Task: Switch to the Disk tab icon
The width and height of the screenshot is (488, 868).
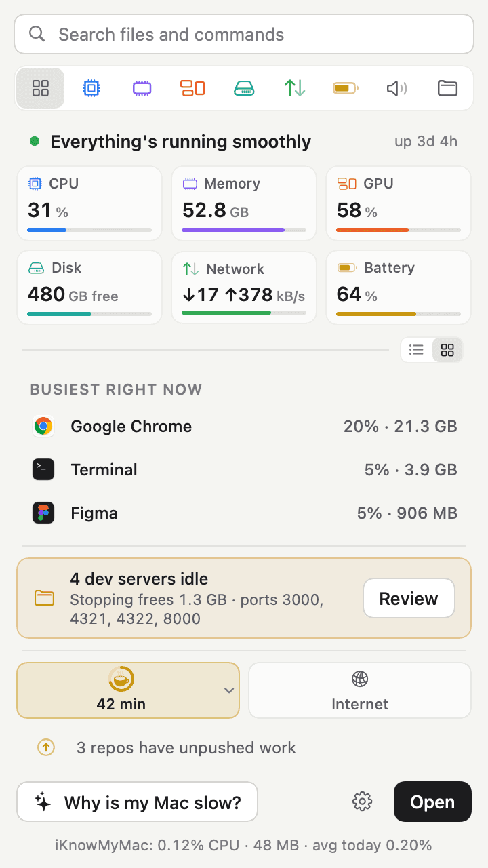Action: pos(244,88)
